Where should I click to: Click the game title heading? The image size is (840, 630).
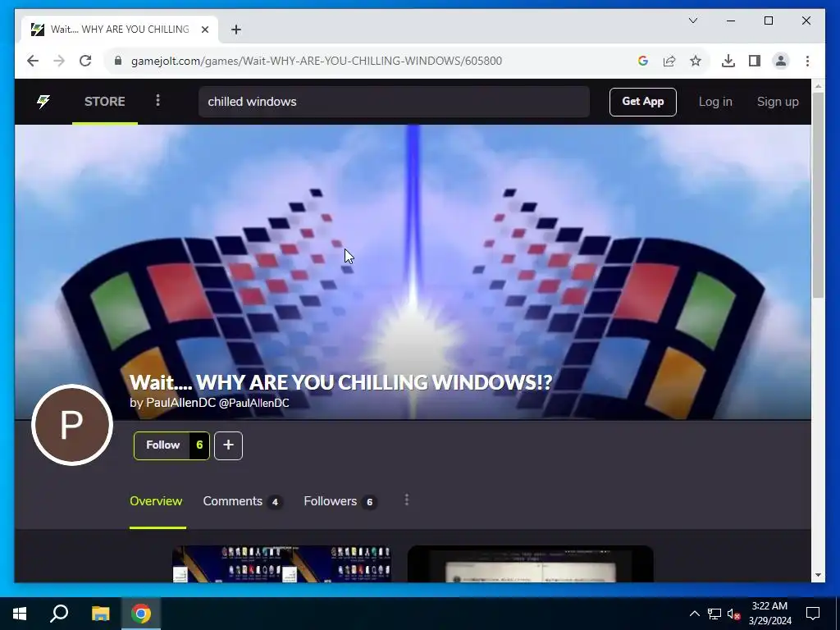click(340, 382)
